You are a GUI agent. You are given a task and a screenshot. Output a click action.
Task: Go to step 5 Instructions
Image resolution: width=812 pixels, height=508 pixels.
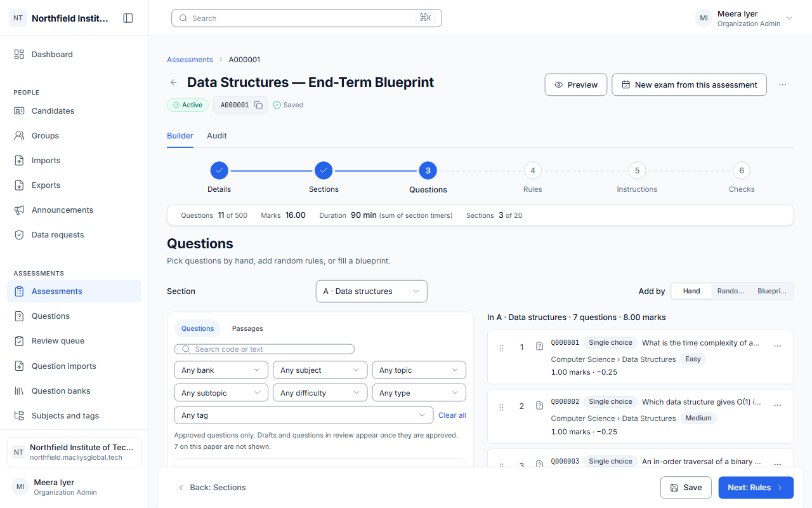(x=637, y=178)
